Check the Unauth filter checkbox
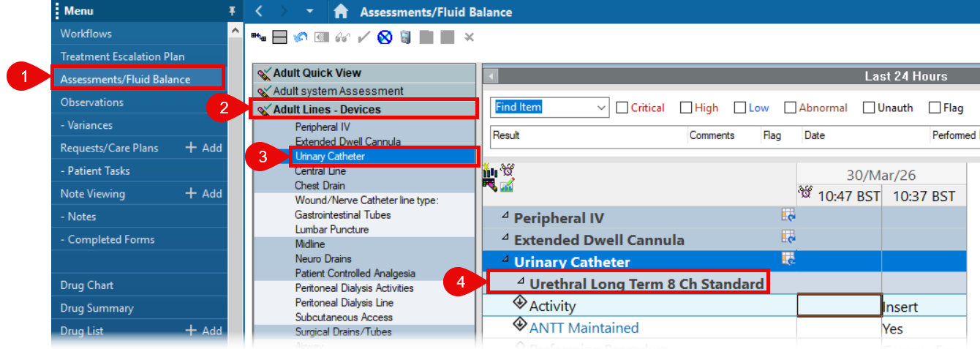The image size is (980, 349). (x=869, y=108)
